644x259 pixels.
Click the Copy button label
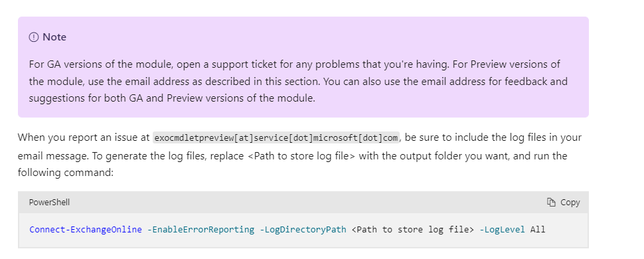(570, 203)
